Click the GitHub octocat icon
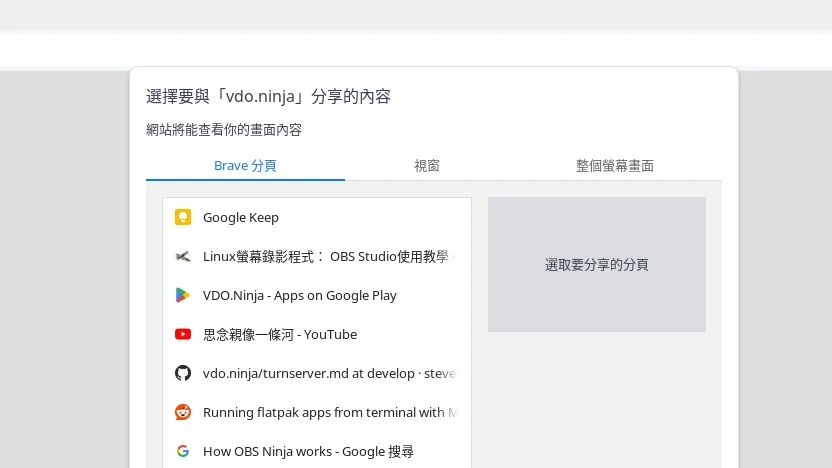832x468 pixels. tap(183, 373)
